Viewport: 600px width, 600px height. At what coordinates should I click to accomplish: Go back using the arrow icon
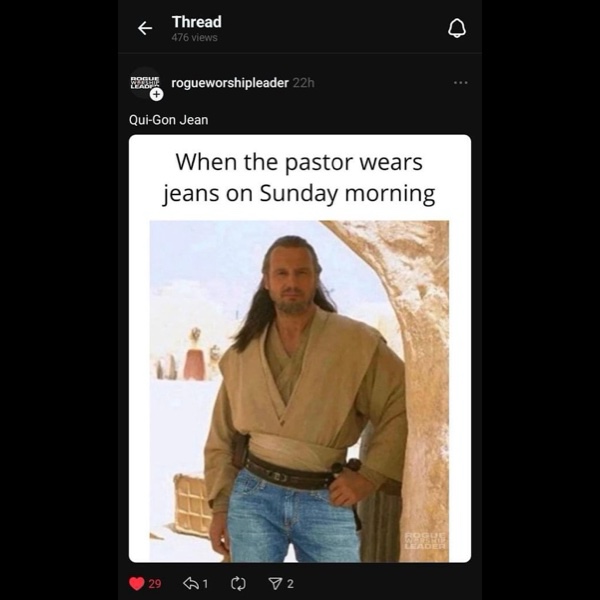145,28
